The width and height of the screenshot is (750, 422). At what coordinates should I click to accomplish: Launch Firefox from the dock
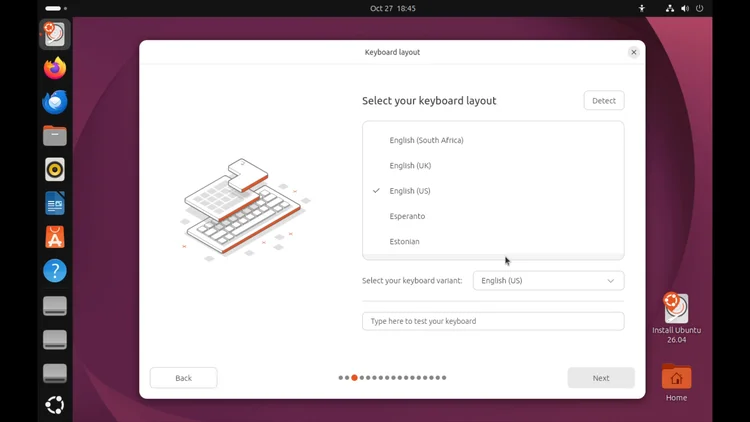click(55, 68)
